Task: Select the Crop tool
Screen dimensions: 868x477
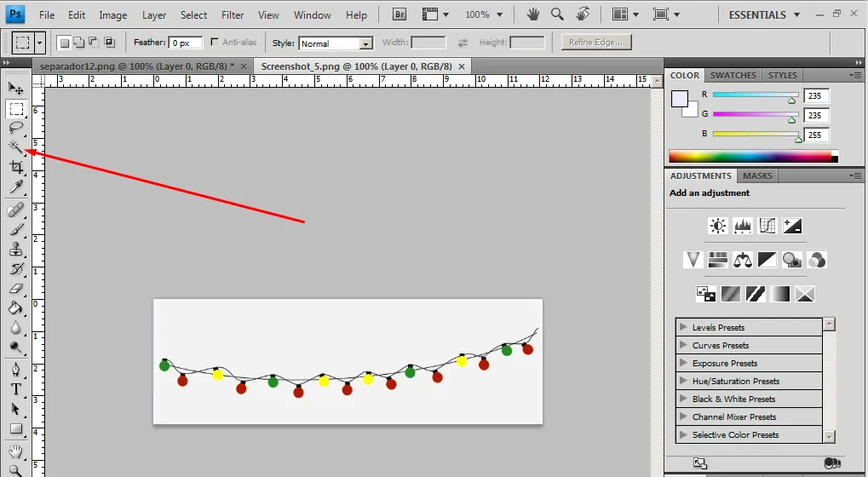Action: tap(15, 167)
